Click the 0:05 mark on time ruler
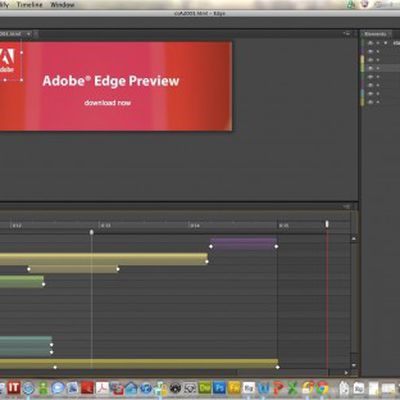400x400 pixels. [284, 226]
